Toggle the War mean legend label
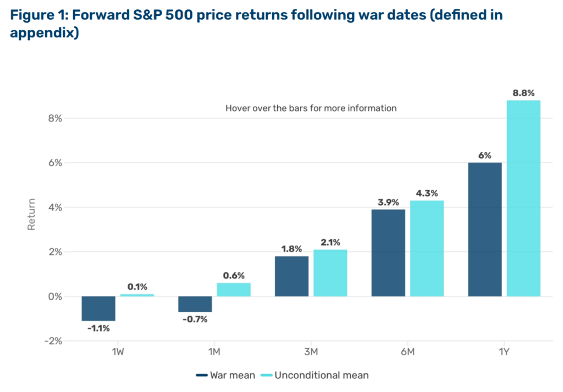This screenshot has height=392, width=563. coord(233,376)
